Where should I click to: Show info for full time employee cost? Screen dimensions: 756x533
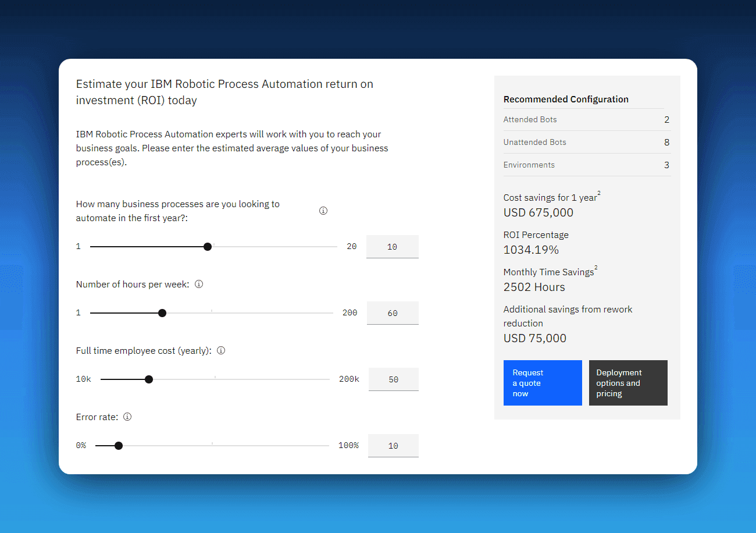click(x=221, y=351)
